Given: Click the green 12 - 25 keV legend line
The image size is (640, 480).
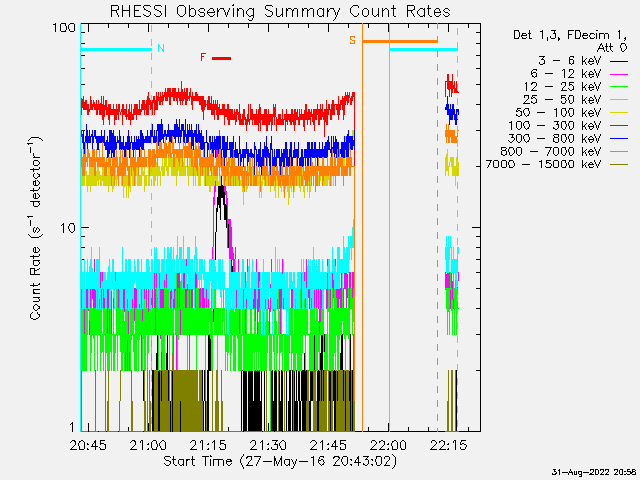Looking at the screenshot, I should coord(619,87).
